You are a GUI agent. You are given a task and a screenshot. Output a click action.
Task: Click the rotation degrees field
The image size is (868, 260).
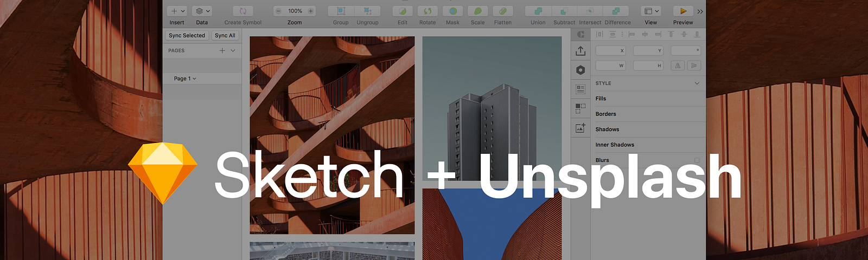[686, 50]
